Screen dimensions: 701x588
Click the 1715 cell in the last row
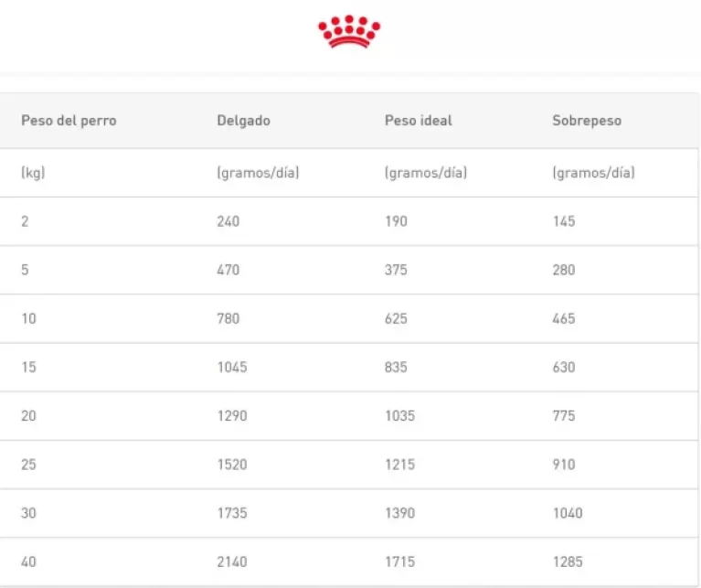pyautogui.click(x=399, y=562)
